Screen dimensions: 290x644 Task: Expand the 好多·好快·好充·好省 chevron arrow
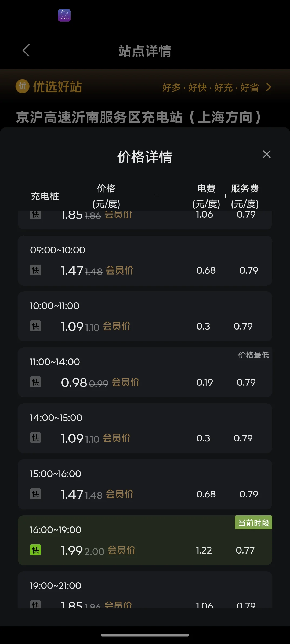click(x=268, y=87)
